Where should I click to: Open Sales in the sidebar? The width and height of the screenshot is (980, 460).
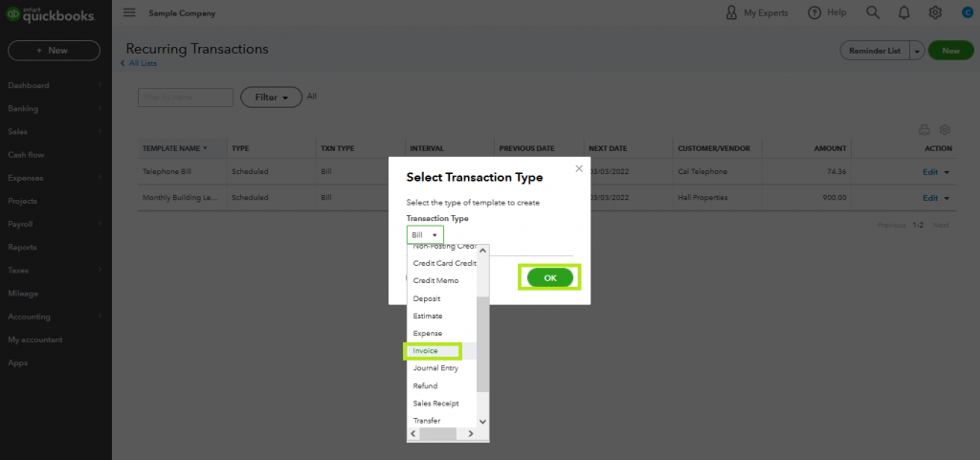point(17,132)
